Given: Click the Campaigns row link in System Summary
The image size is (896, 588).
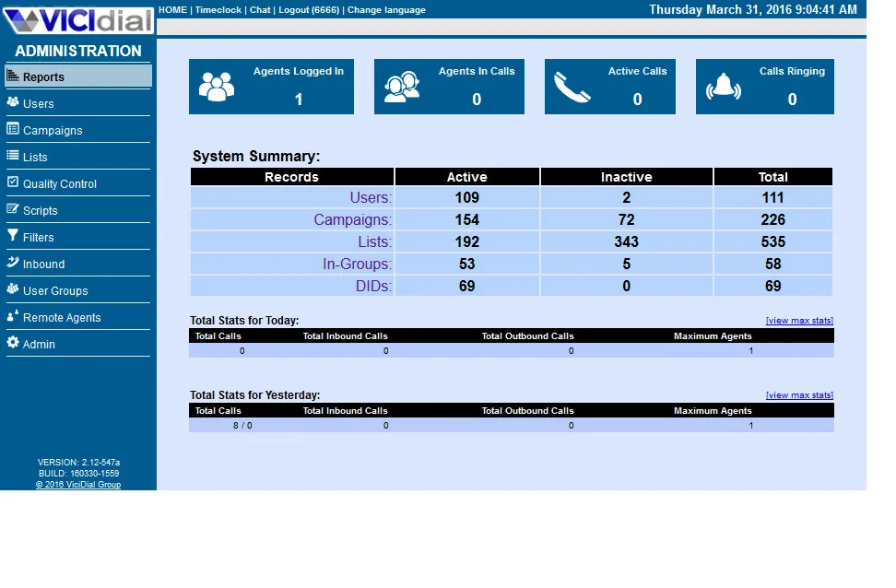Looking at the screenshot, I should pyautogui.click(x=352, y=219).
